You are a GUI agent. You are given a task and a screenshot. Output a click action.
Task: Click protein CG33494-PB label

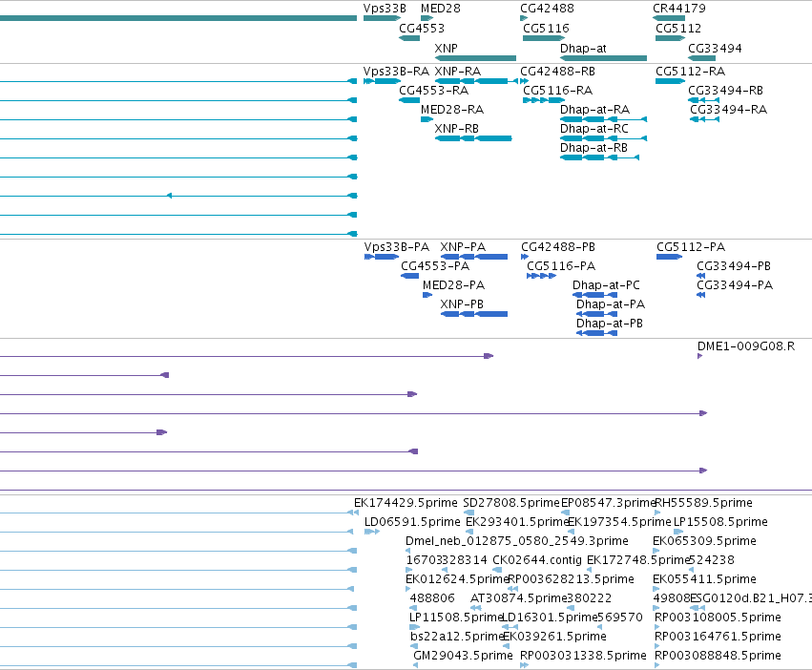(x=734, y=266)
